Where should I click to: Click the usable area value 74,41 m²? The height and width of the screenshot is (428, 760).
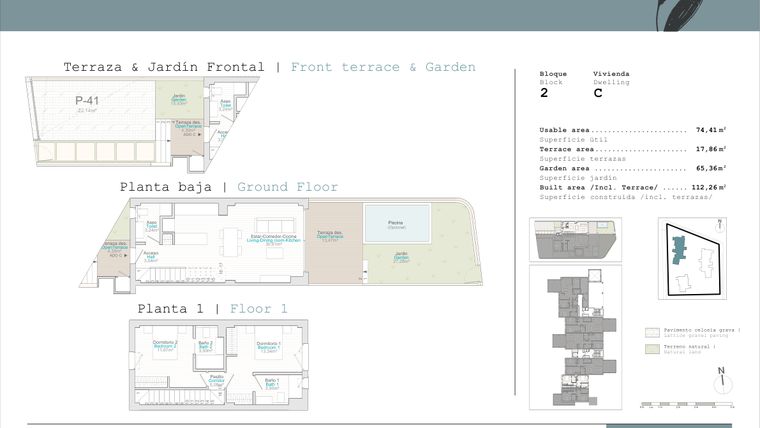click(711, 130)
